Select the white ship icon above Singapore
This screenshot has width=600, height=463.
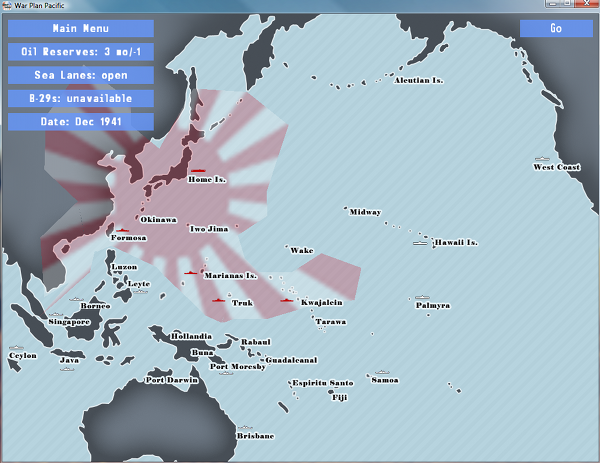56,315
